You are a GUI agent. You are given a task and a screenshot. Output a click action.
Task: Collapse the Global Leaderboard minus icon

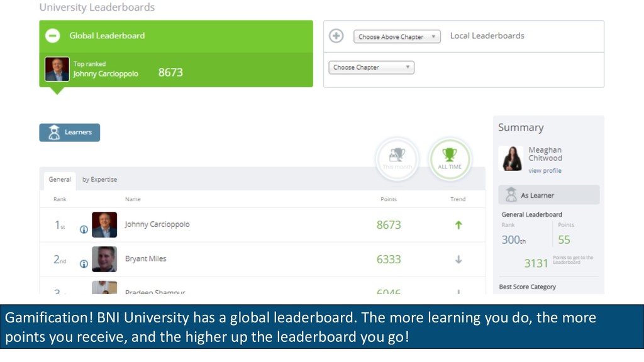(x=53, y=36)
